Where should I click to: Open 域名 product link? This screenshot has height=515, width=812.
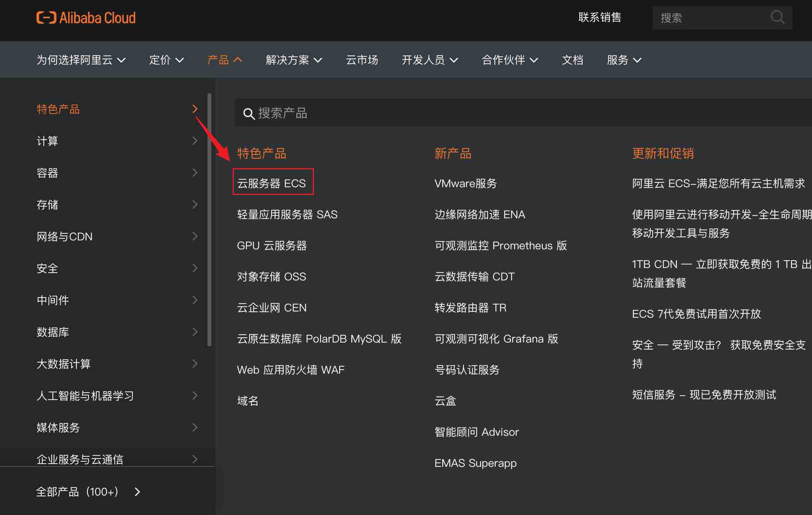point(248,401)
